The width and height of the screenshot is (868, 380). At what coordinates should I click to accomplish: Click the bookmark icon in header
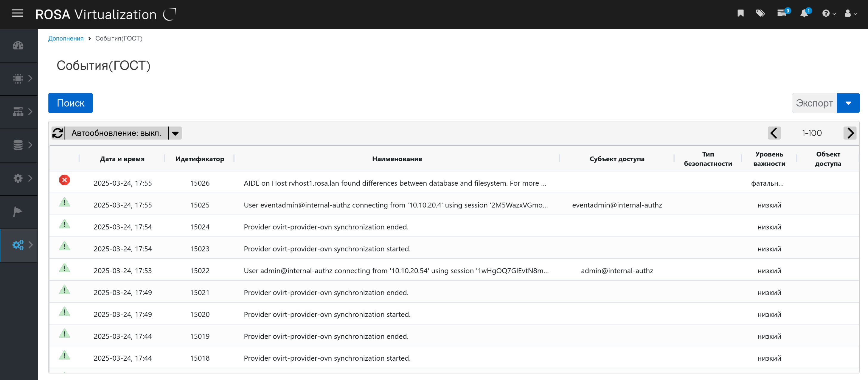[x=740, y=13]
